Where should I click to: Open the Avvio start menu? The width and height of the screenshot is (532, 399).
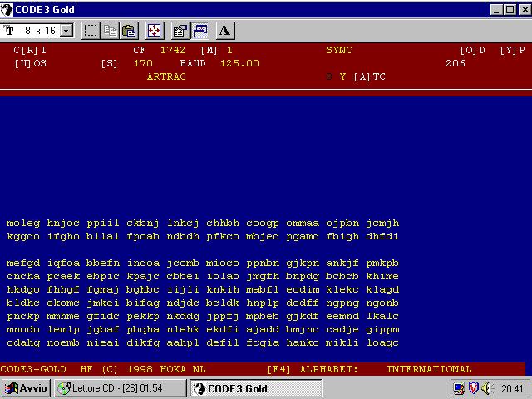(27, 388)
